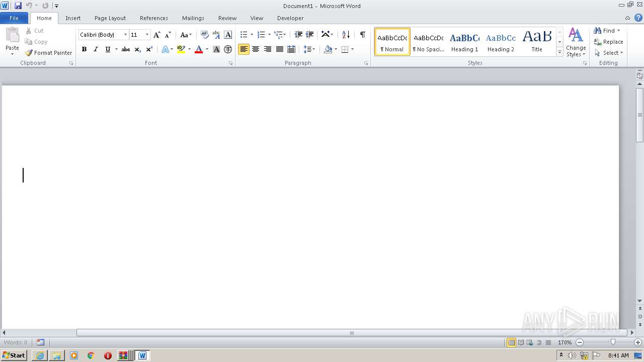Apply strikethrough formatting
644x362 pixels.
(126, 49)
